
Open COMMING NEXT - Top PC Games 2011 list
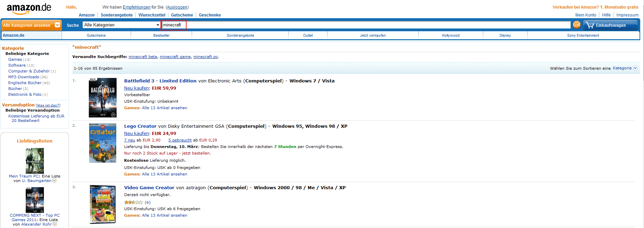coord(35,218)
